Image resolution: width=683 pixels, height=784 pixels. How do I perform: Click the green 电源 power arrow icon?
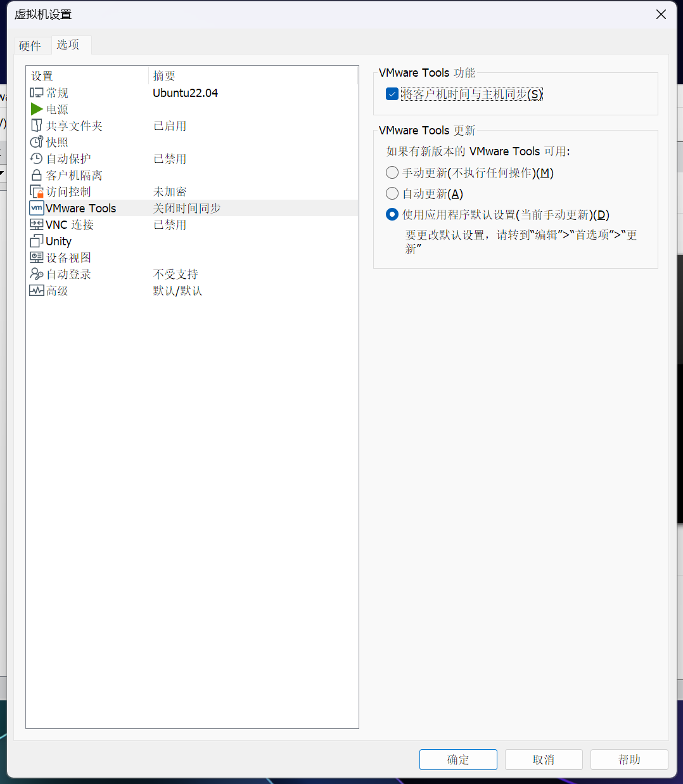(37, 109)
